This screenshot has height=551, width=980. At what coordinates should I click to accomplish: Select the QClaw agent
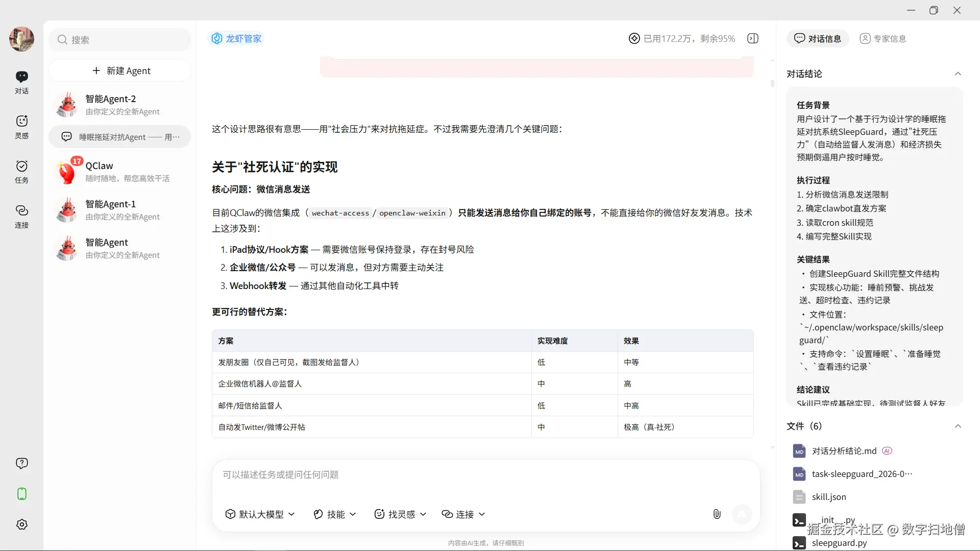click(x=120, y=172)
